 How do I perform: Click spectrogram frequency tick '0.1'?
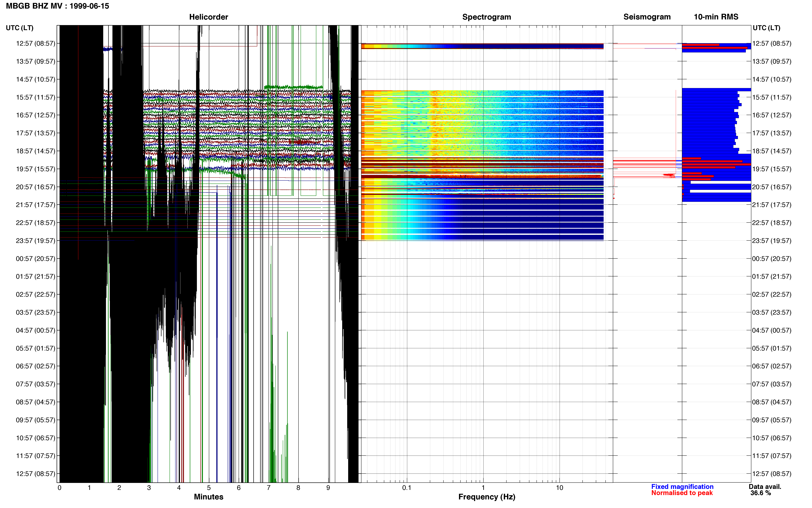coord(407,487)
